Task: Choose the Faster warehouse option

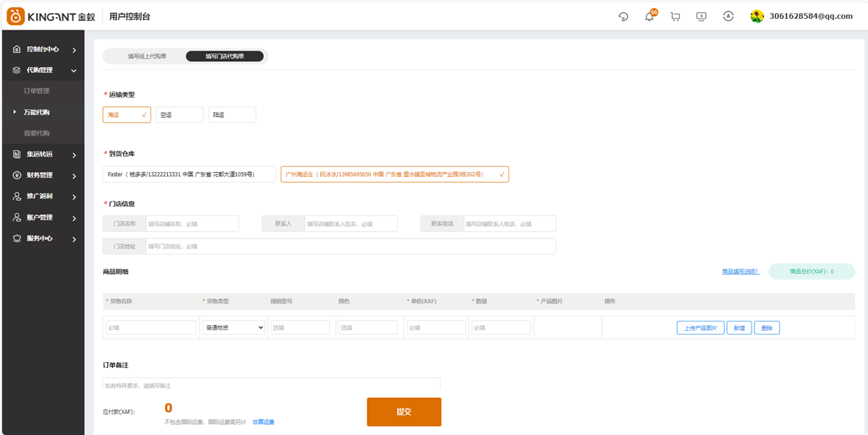Action: click(x=189, y=174)
